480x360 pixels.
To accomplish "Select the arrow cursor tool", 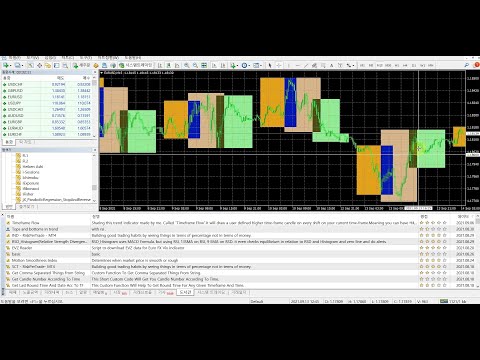I will tap(270, 66).
